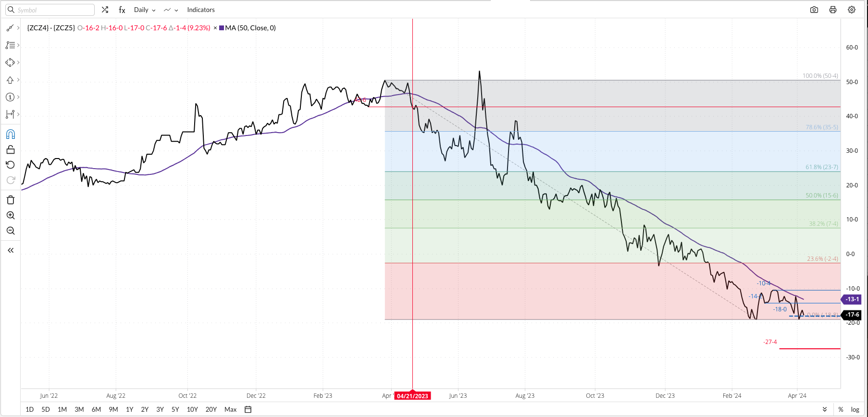Toggle the lock drawings icon

[11, 149]
